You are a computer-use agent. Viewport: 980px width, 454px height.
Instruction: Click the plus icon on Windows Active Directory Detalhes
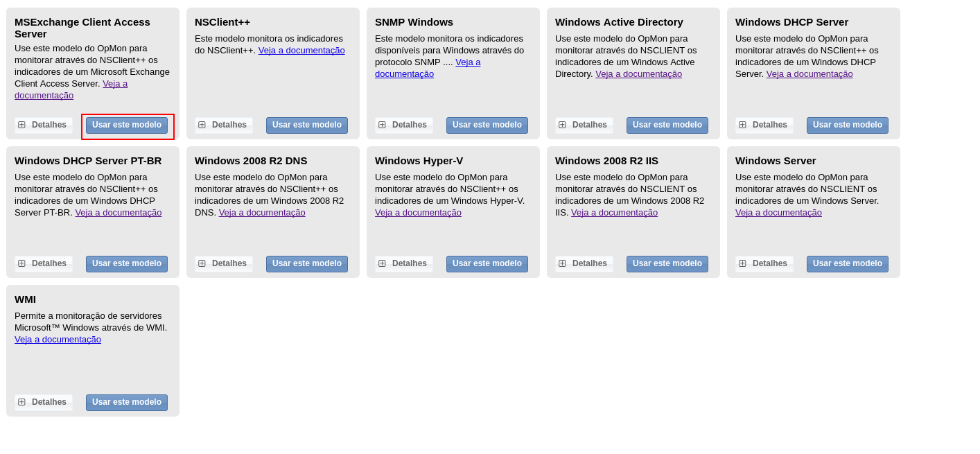click(x=562, y=125)
